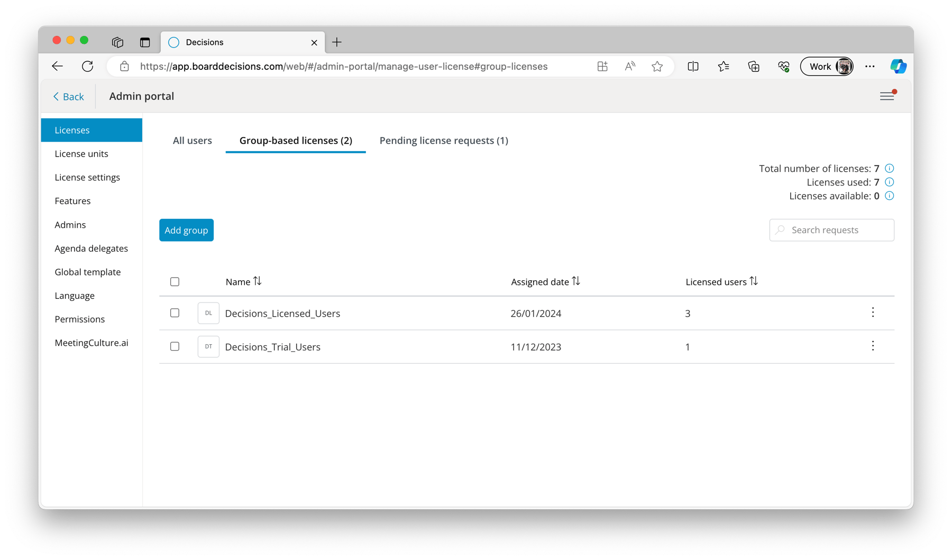Open the hamburger menu in Admin portal header
Viewport: 952px width, 560px height.
coord(887,96)
